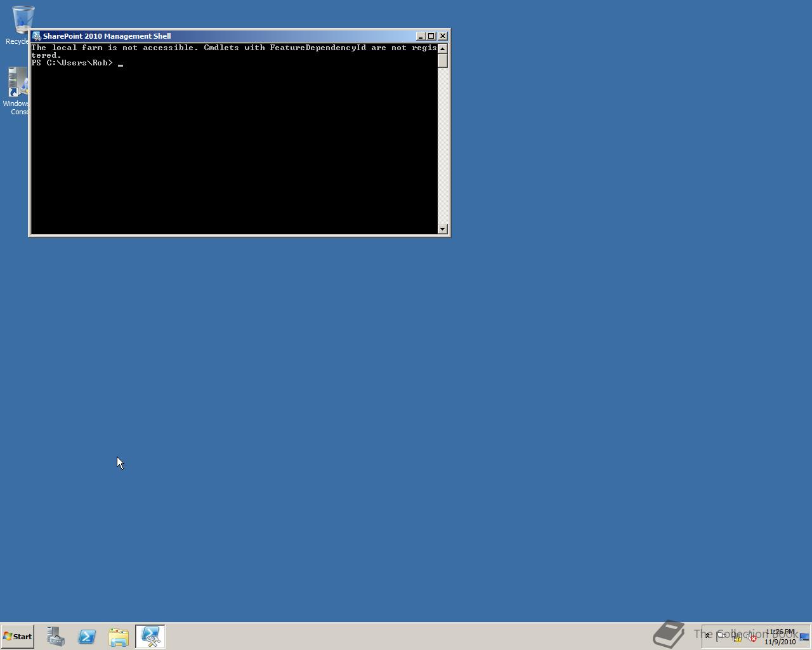
Task: Click Show Desktop button in tray
Action: [x=804, y=637]
